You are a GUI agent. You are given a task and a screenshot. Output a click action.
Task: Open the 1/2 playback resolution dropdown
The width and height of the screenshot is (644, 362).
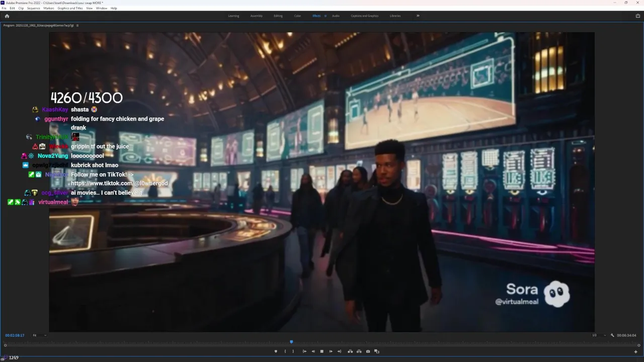tap(599, 335)
